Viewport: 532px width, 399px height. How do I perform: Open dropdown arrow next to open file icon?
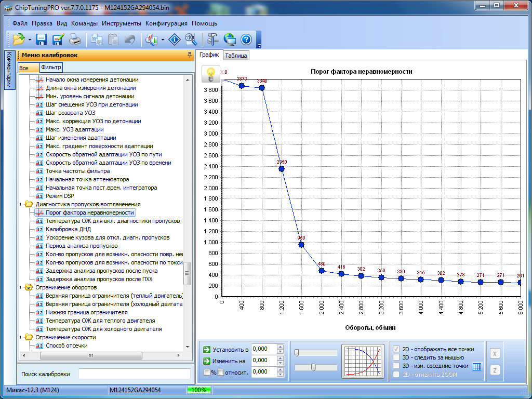[x=30, y=40]
